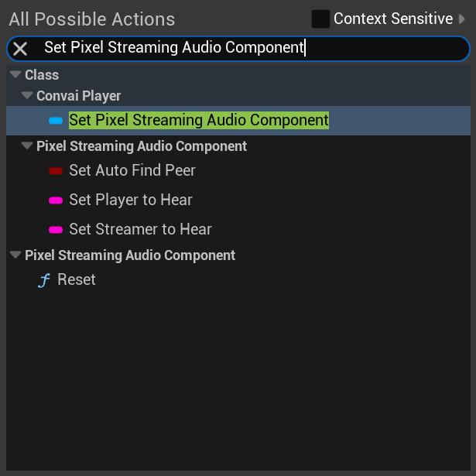476x476 pixels.
Task: Clear the search field with X icon
Action: (20, 49)
